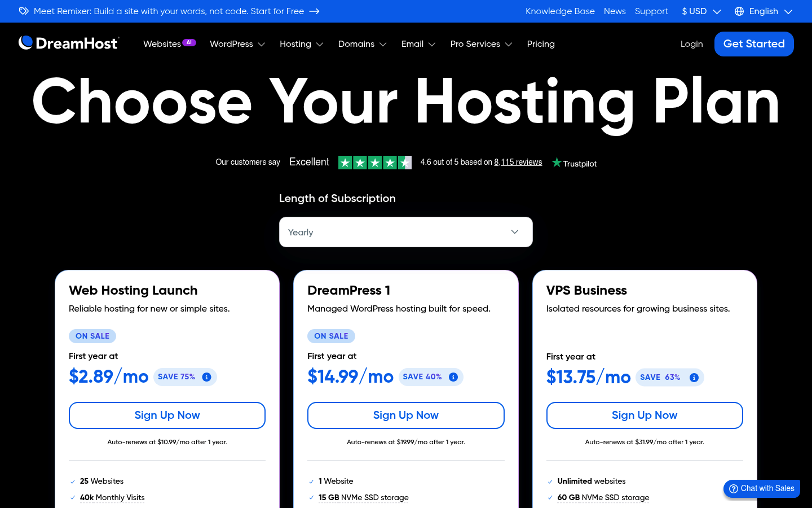
Task: Expand the Domains menu
Action: point(362,44)
